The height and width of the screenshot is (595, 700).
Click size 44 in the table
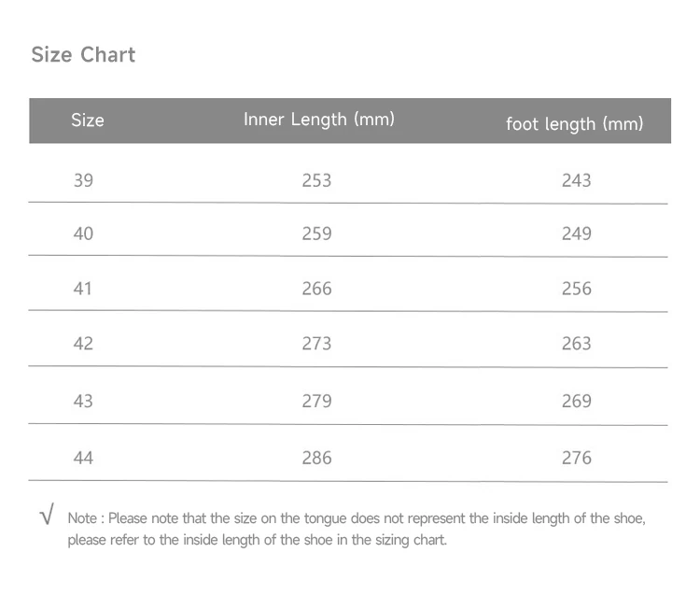pyautogui.click(x=83, y=458)
